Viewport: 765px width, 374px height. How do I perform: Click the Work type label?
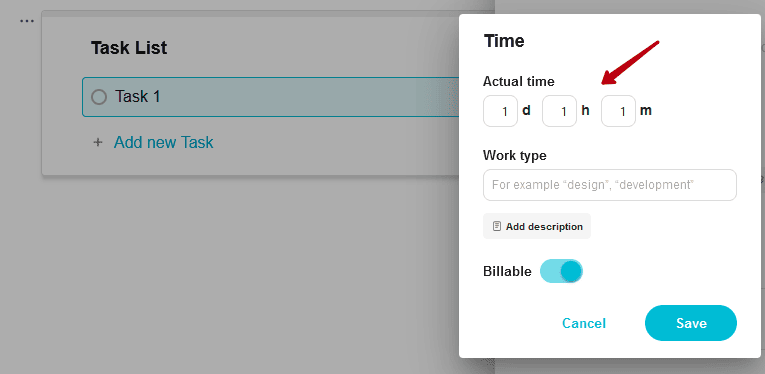click(x=515, y=156)
